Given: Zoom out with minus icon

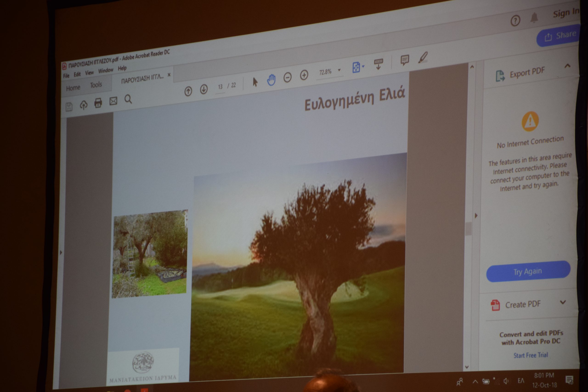Looking at the screenshot, I should (288, 78).
